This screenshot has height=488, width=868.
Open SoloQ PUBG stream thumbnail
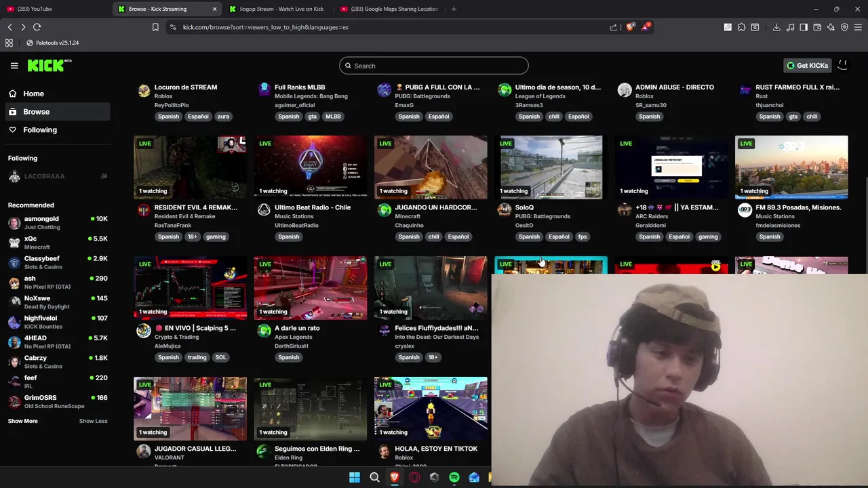551,167
